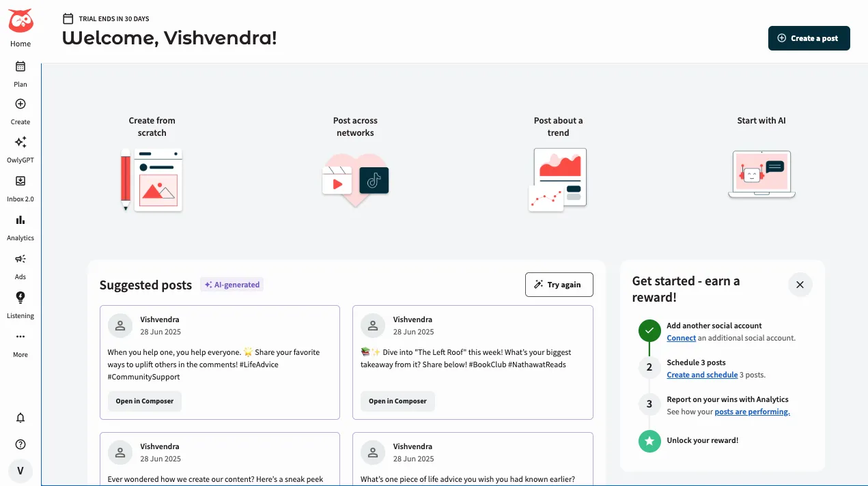Click the TRIAL ENDS IN 30 DAYS text
The width and height of the screenshot is (868, 486).
(114, 19)
